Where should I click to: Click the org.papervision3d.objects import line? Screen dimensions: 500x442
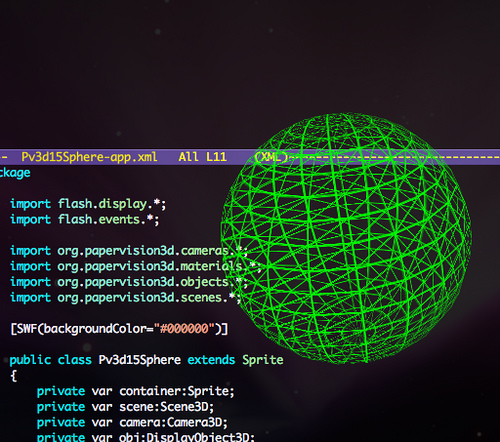click(129, 282)
